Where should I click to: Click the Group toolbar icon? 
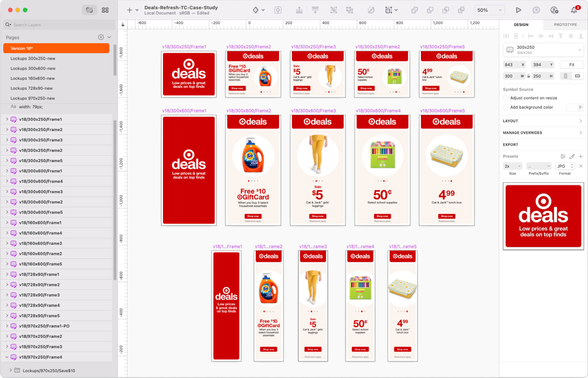click(x=334, y=10)
